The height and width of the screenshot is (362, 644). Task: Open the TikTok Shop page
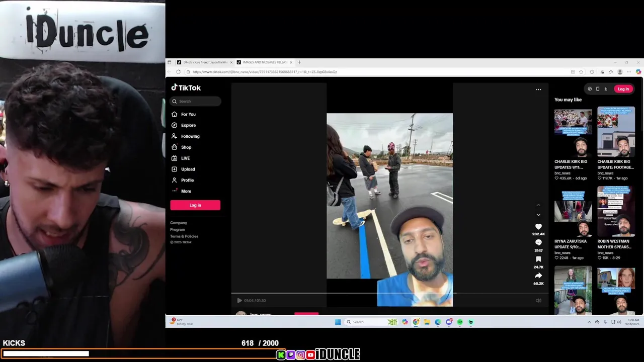coord(182,147)
